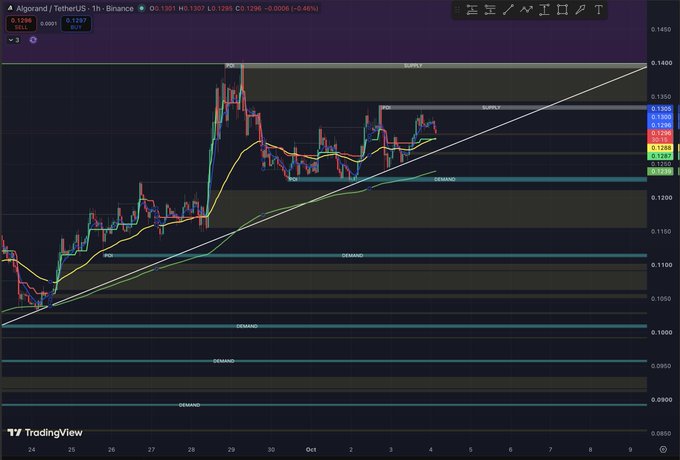
Task: Expand the collapsed 3 indicators legend
Action: tap(14, 40)
